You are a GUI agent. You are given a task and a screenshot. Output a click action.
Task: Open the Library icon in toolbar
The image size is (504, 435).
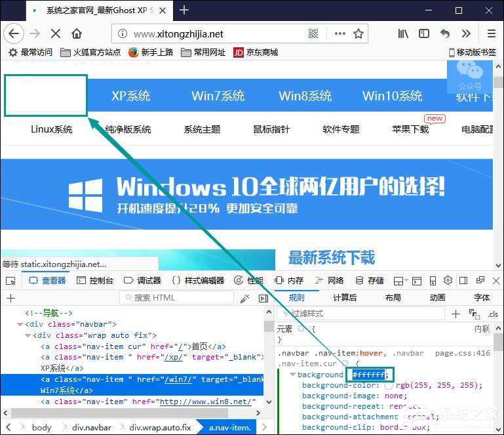[402, 33]
